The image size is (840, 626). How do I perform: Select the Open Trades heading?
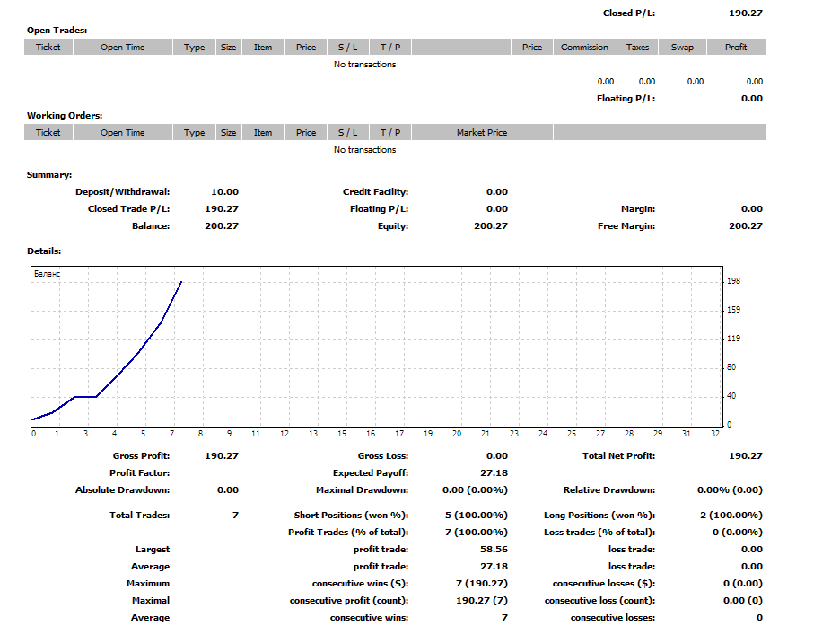pos(57,30)
